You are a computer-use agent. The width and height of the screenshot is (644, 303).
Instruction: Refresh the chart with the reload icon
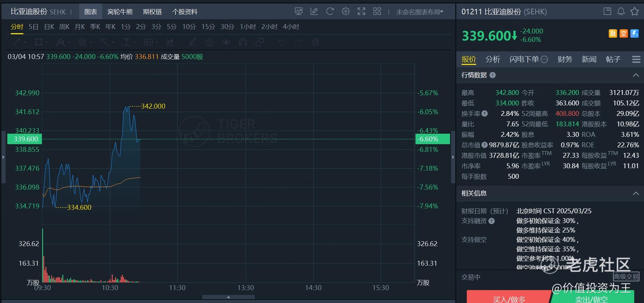(330, 12)
